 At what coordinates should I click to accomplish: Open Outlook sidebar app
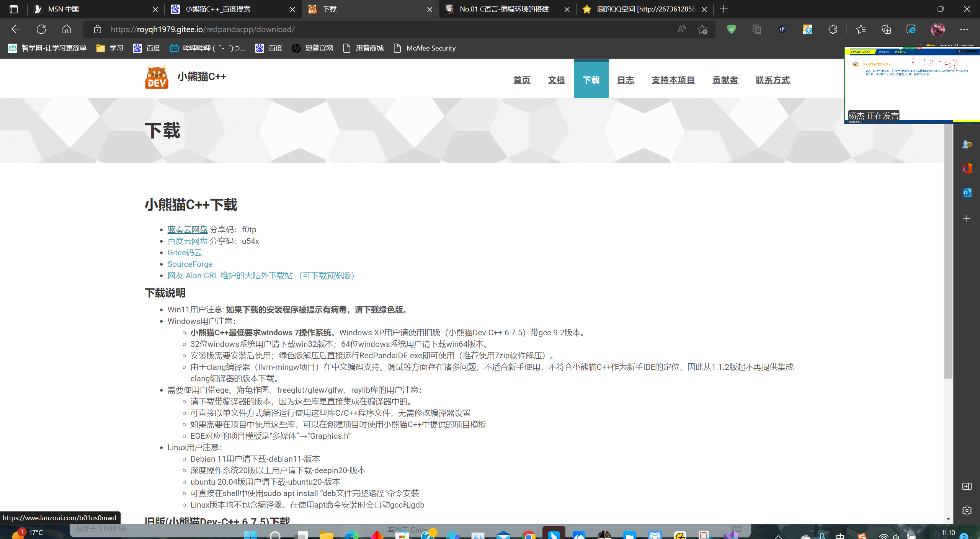click(x=967, y=193)
